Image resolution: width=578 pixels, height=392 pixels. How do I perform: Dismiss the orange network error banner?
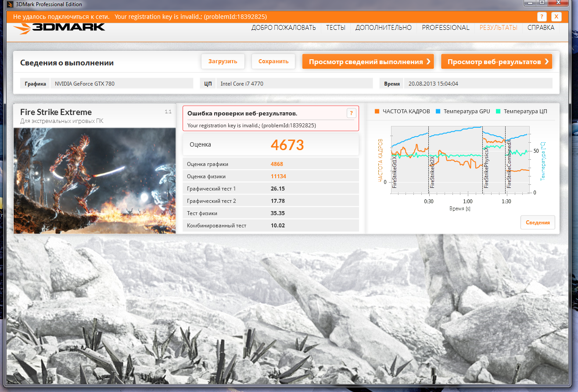(x=556, y=17)
